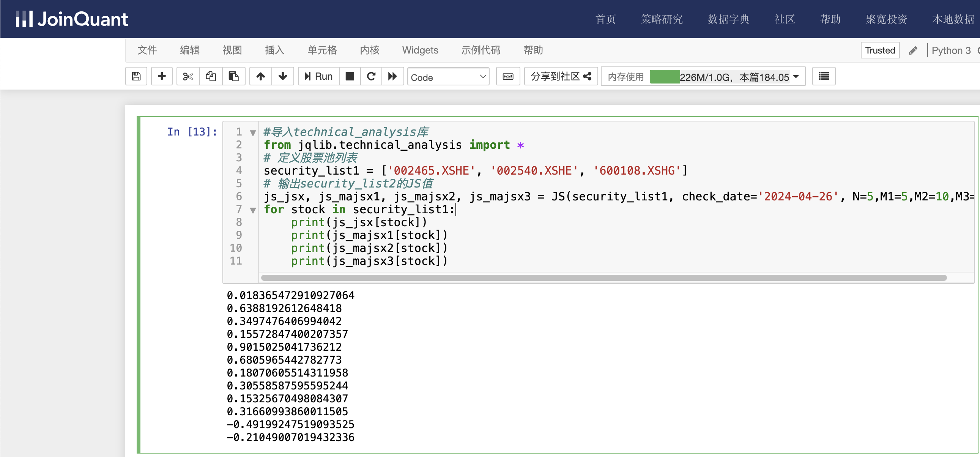Open the 示例代码 menu
The image size is (980, 457).
click(x=481, y=50)
